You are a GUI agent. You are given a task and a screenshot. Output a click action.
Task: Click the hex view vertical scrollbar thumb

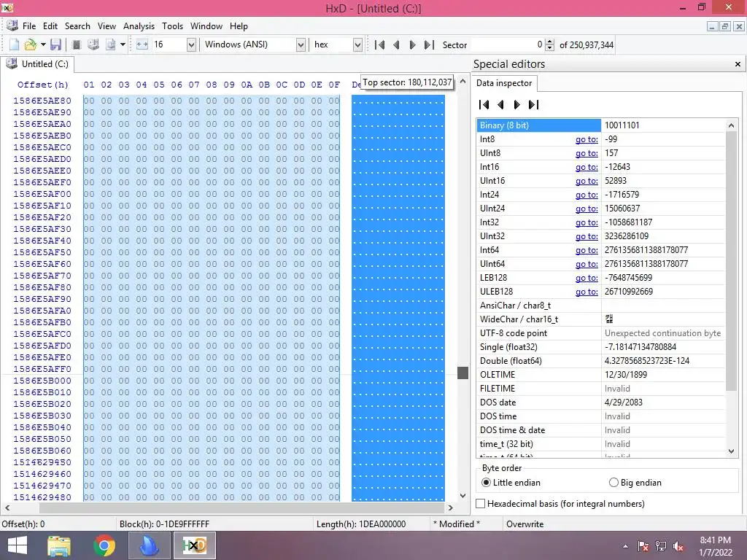[462, 373]
